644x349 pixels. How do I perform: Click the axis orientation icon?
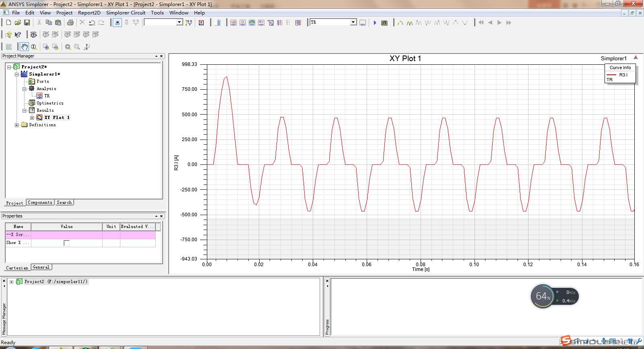click(x=87, y=47)
